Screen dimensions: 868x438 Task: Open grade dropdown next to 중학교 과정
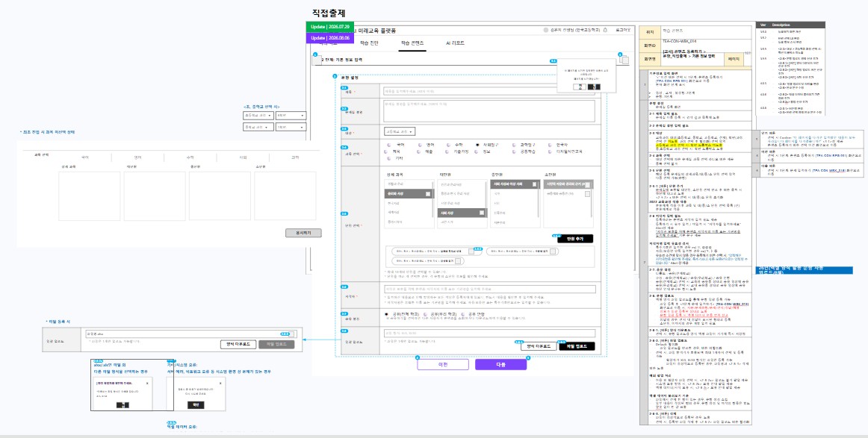pos(291,127)
